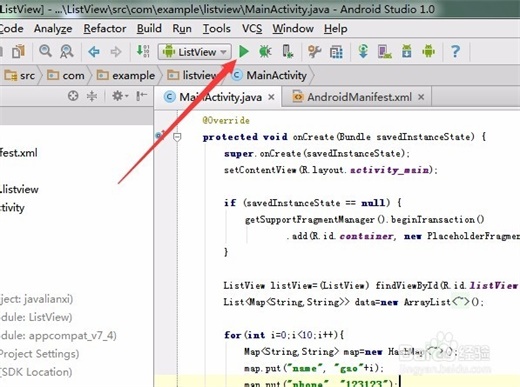Click the hide project panel icon

point(141,96)
